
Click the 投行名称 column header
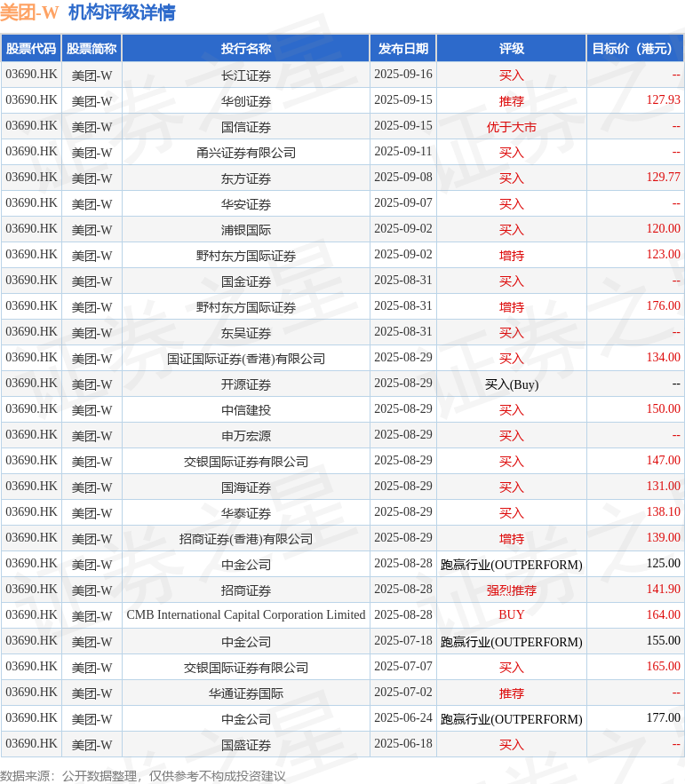pos(246,49)
